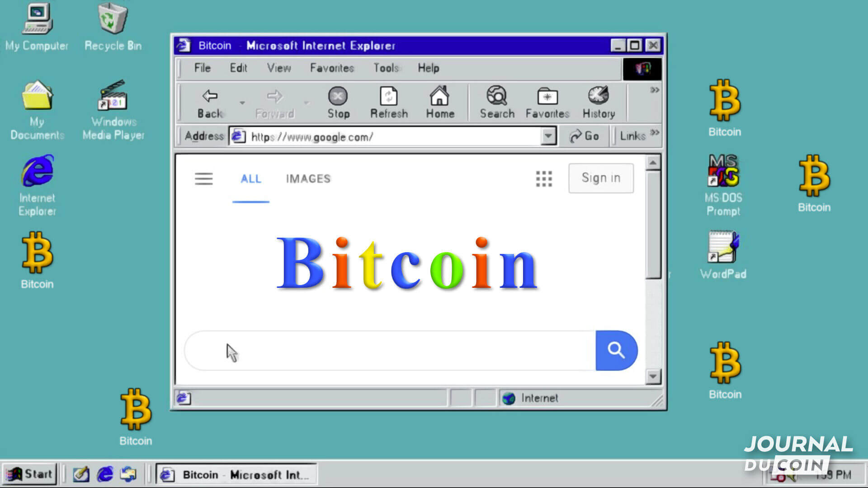
Task: Open the File menu in Internet Explorer
Action: coord(203,67)
